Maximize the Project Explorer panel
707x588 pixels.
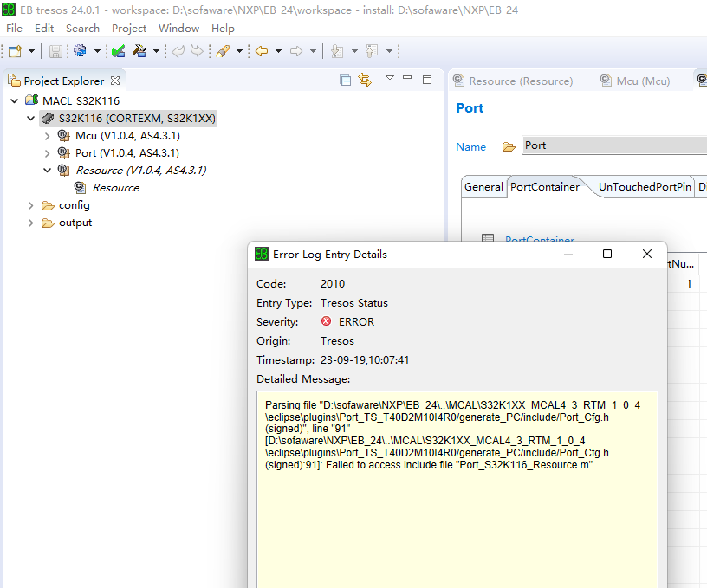pos(426,79)
